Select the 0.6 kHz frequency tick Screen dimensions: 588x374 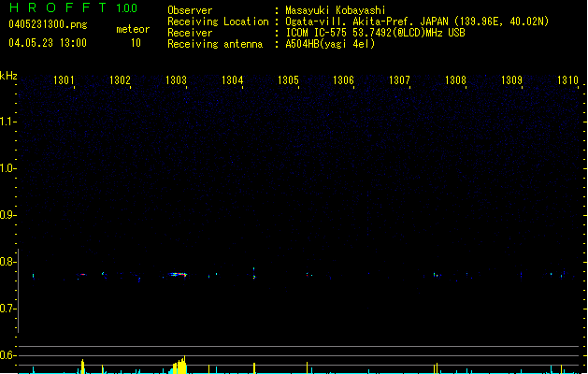8,355
